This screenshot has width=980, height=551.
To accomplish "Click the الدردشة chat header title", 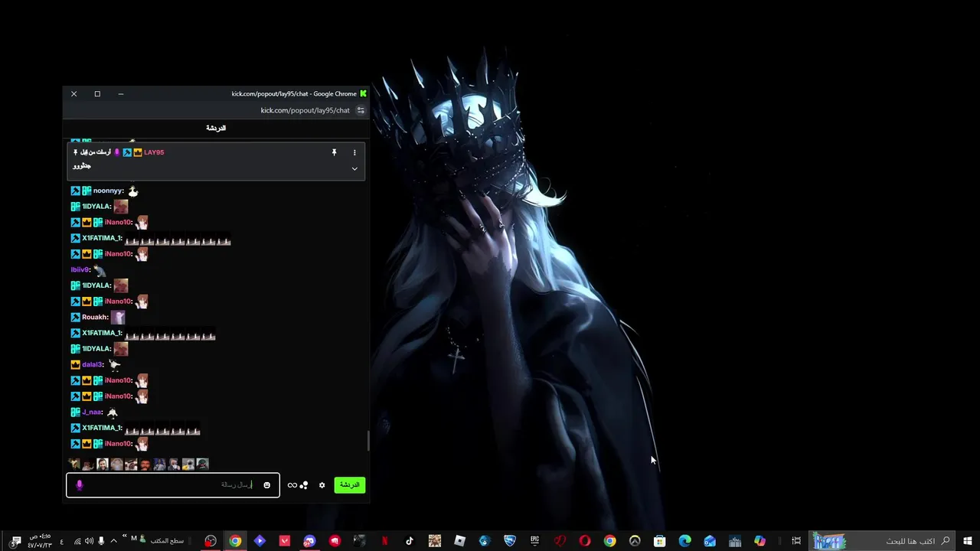I will 216,128.
